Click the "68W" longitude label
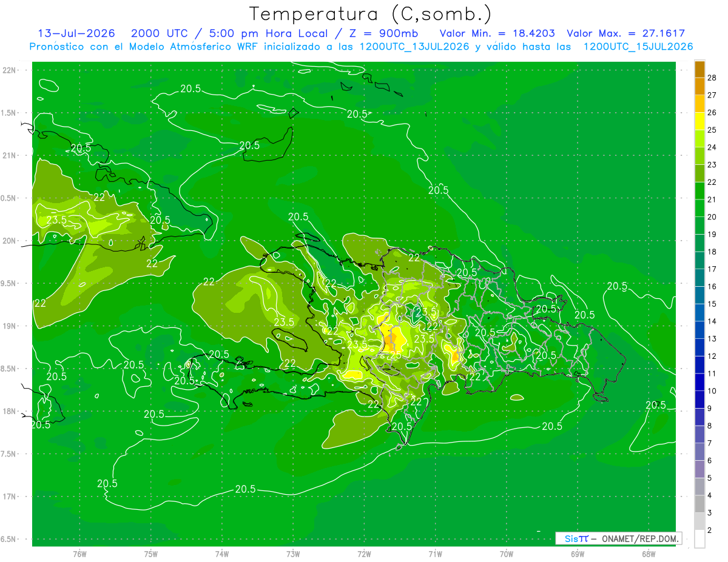The image size is (728, 562). point(649,554)
